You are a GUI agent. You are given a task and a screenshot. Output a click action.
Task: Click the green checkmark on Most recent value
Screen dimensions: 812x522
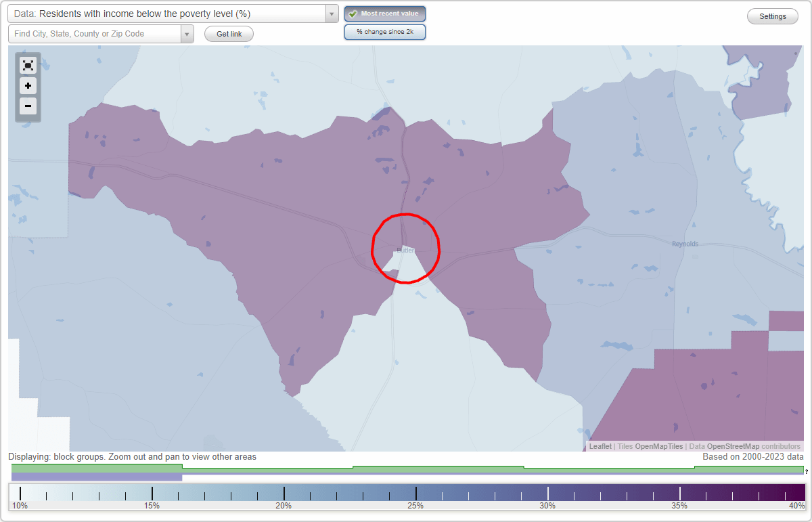click(x=355, y=13)
